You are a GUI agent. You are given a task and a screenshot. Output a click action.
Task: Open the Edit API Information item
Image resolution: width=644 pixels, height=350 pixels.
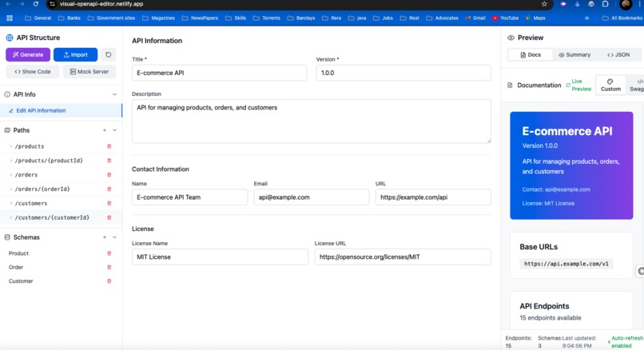tap(61, 110)
